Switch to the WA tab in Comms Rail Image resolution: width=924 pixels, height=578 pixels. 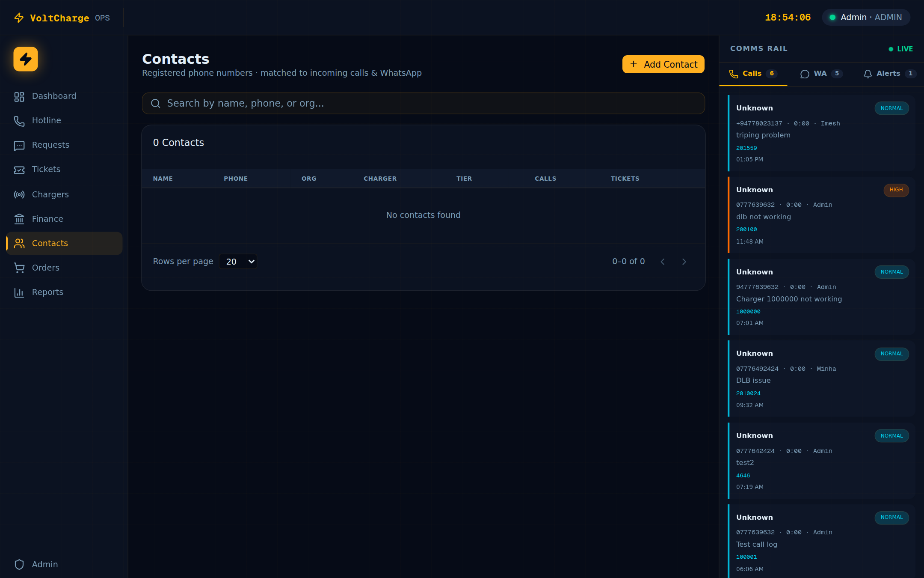(x=820, y=73)
